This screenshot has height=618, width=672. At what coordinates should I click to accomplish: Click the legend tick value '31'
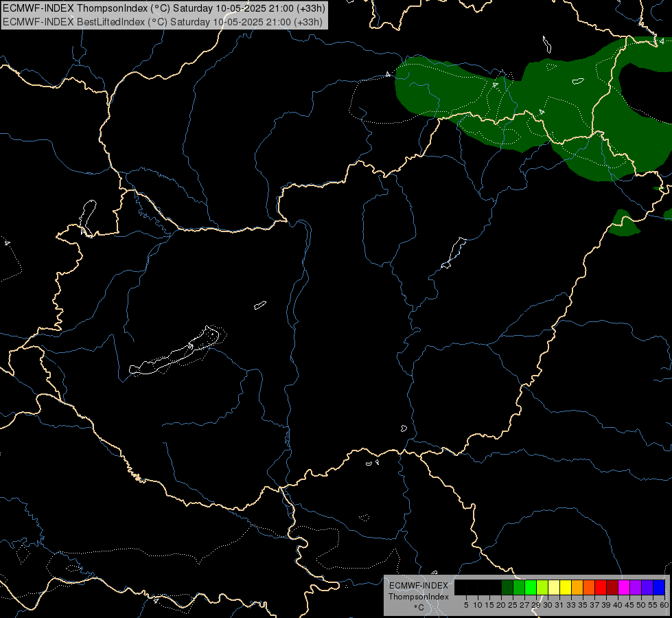pyautogui.click(x=559, y=605)
